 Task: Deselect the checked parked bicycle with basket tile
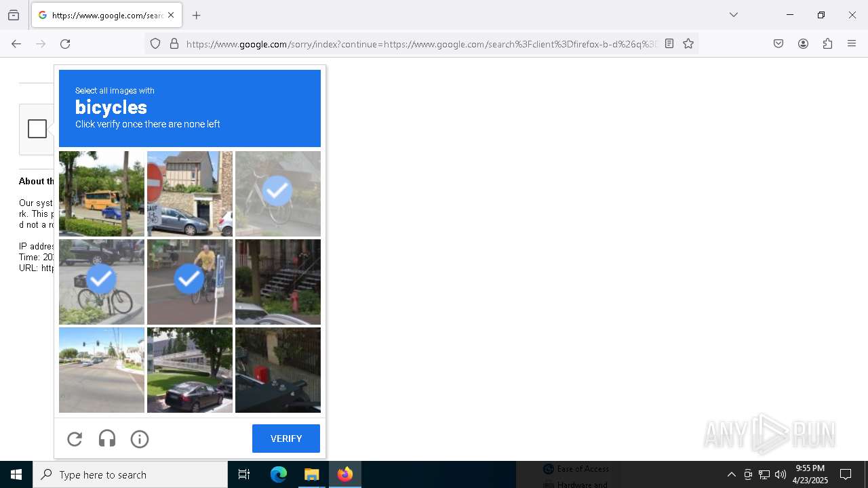[x=102, y=282]
